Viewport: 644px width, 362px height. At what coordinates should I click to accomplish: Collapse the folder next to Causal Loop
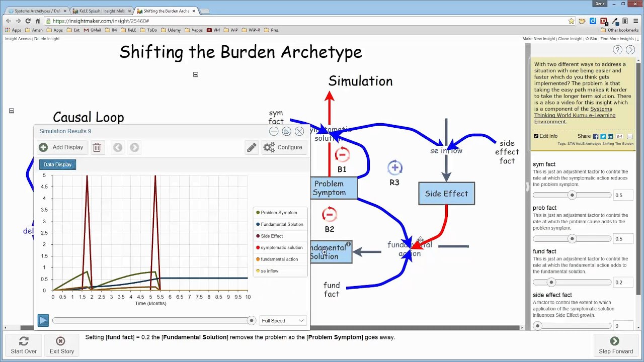pyautogui.click(x=12, y=111)
